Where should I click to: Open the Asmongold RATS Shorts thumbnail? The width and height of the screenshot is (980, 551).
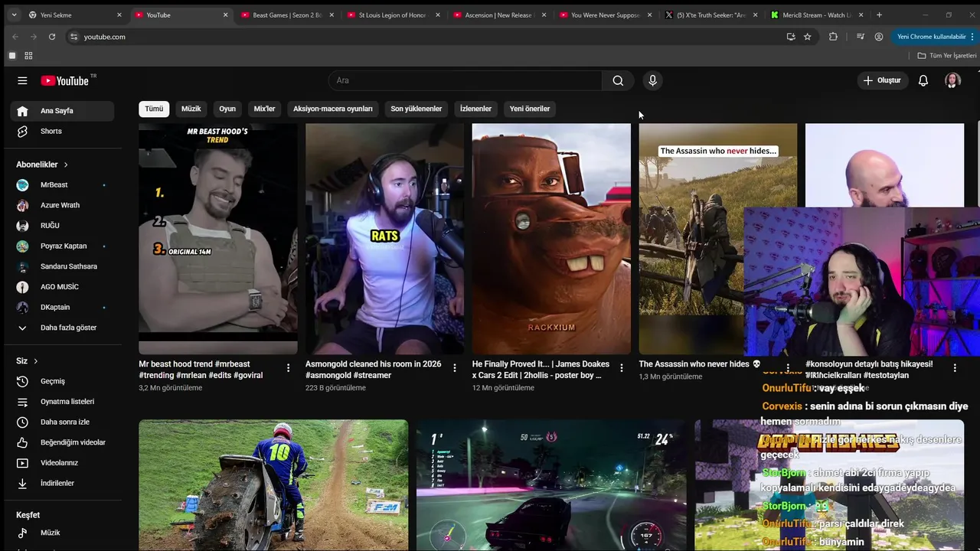click(384, 239)
